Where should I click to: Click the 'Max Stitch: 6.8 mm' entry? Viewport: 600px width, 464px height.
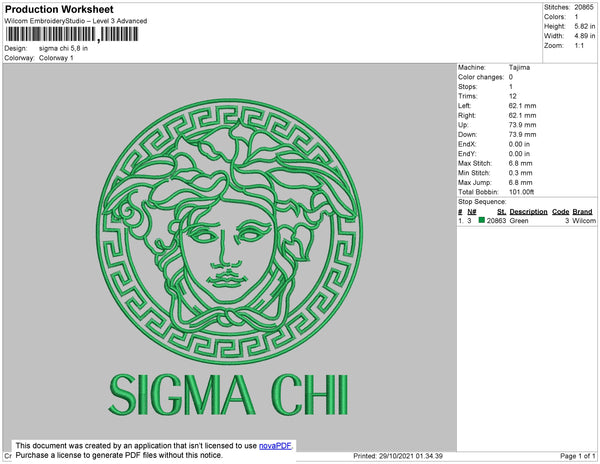(x=495, y=163)
